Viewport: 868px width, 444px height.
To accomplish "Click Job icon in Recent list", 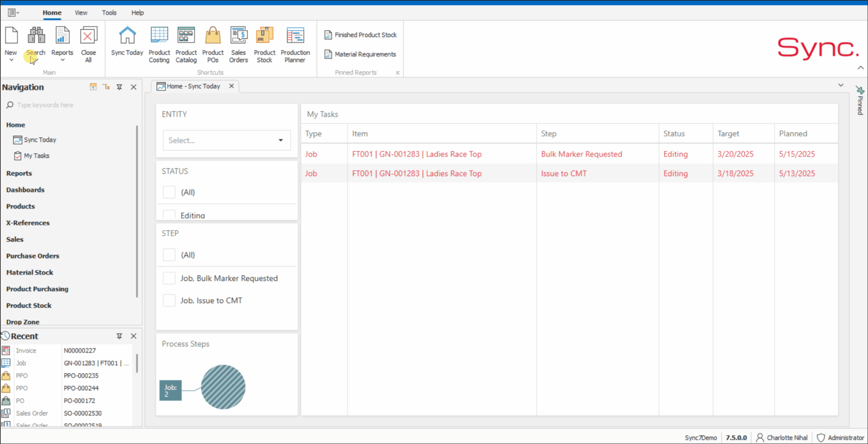I will pyautogui.click(x=6, y=363).
